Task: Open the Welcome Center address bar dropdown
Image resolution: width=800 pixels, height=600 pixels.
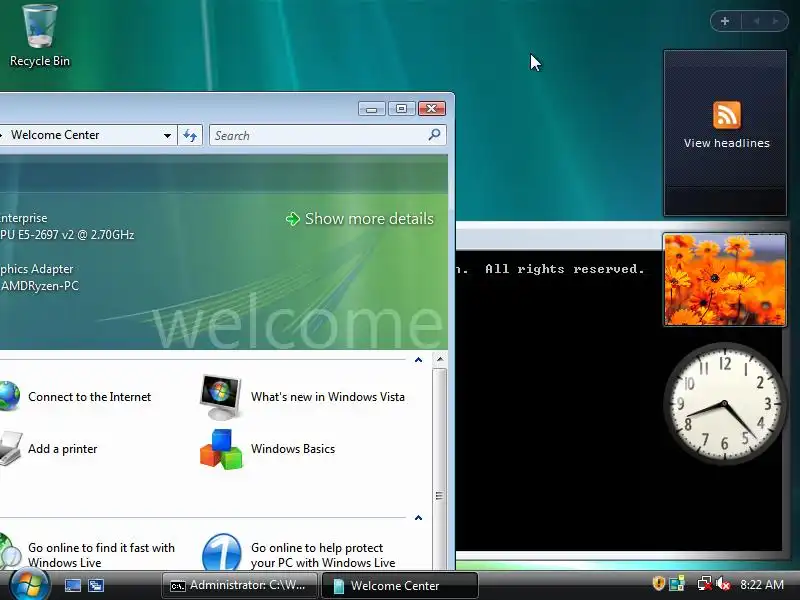Action: click(167, 135)
